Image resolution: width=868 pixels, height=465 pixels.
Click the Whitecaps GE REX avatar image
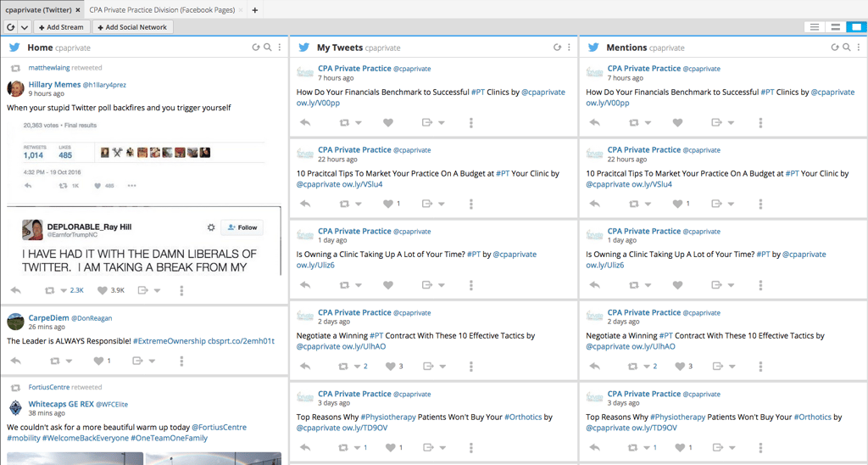(15, 408)
